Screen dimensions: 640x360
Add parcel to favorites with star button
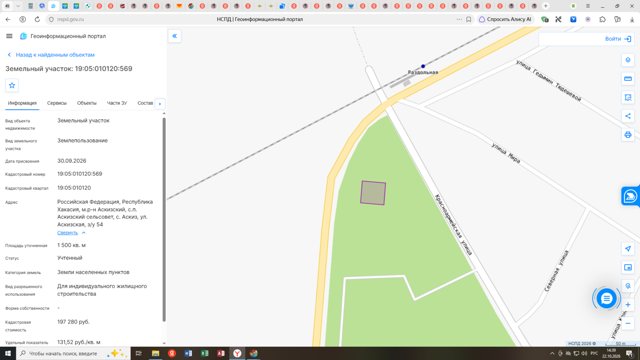(12, 85)
